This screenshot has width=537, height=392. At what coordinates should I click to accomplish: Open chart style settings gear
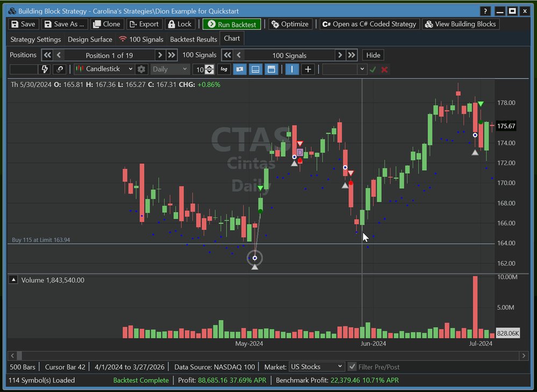(141, 69)
